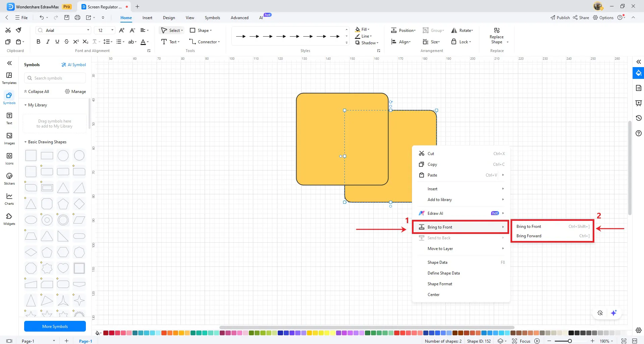
Task: Choose Copy from context menu
Action: [x=461, y=164]
